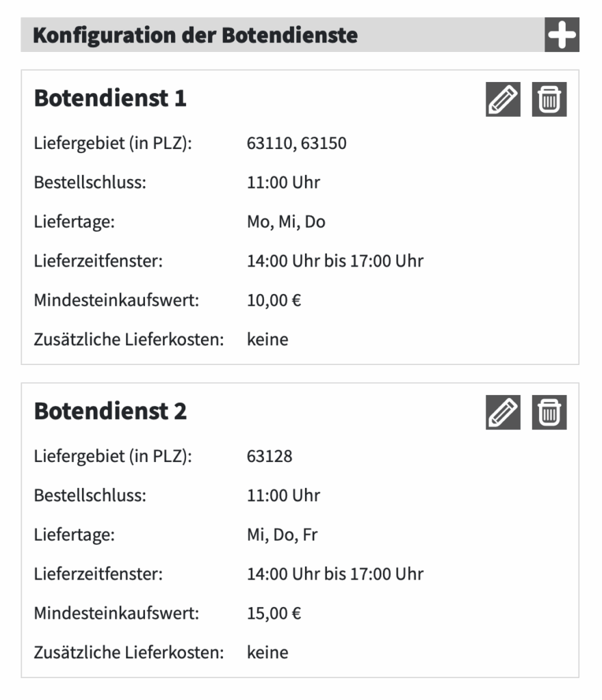Click Lieferzeitfenster value in Botendienst 2
The image size is (602, 700).
pyautogui.click(x=335, y=574)
